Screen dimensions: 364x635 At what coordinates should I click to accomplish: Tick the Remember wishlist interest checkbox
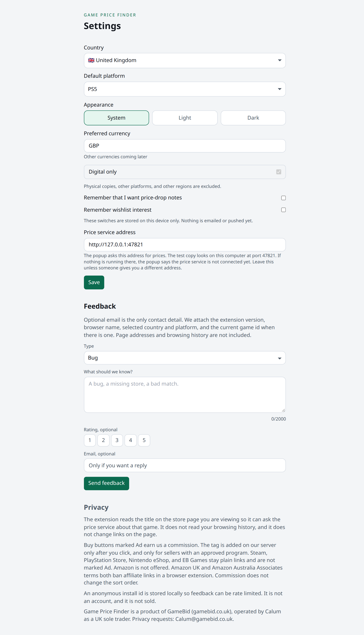tap(283, 210)
